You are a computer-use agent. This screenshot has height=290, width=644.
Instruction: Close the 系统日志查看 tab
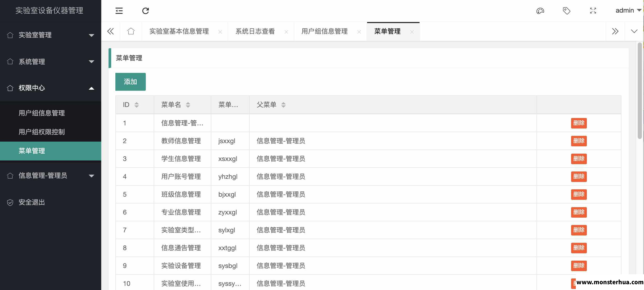pyautogui.click(x=286, y=32)
